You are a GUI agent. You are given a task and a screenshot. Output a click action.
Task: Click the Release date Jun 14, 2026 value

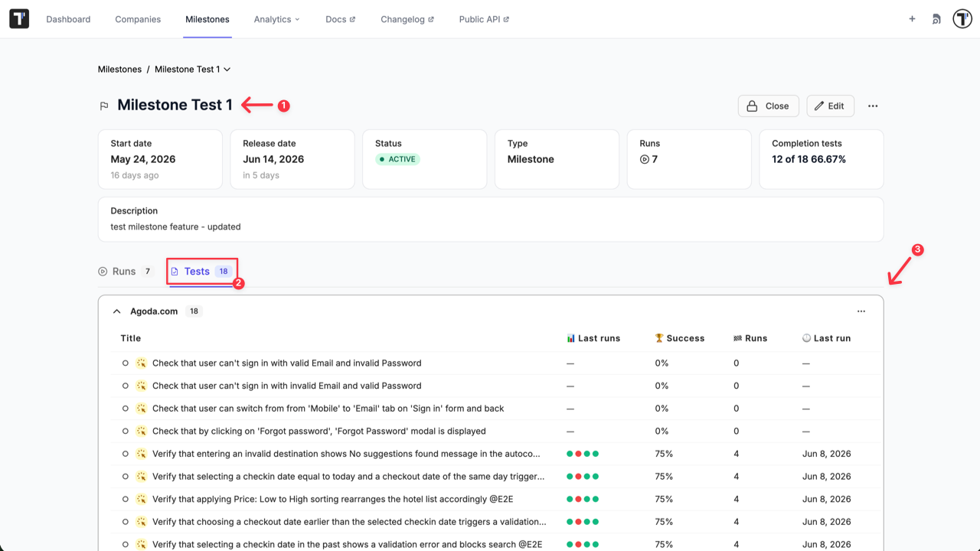273,159
